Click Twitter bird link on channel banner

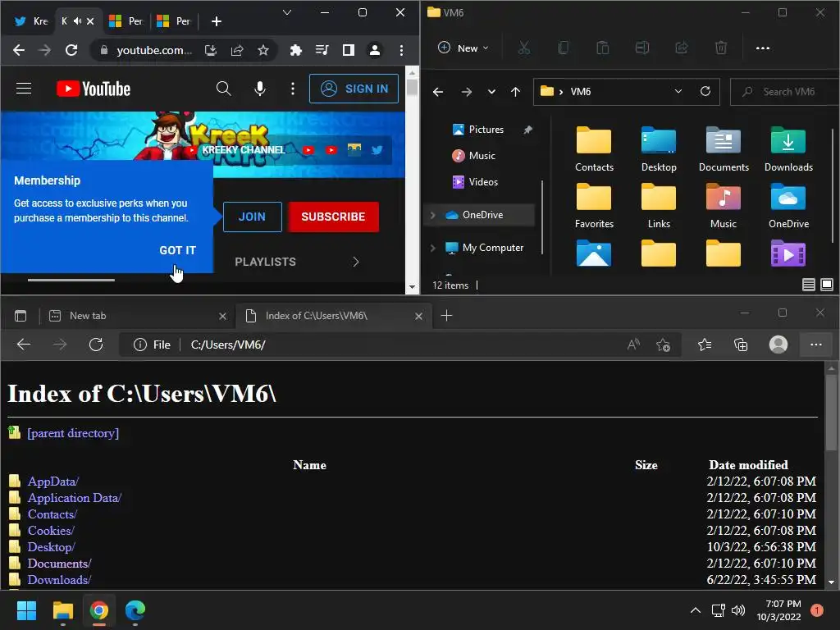coord(377,150)
